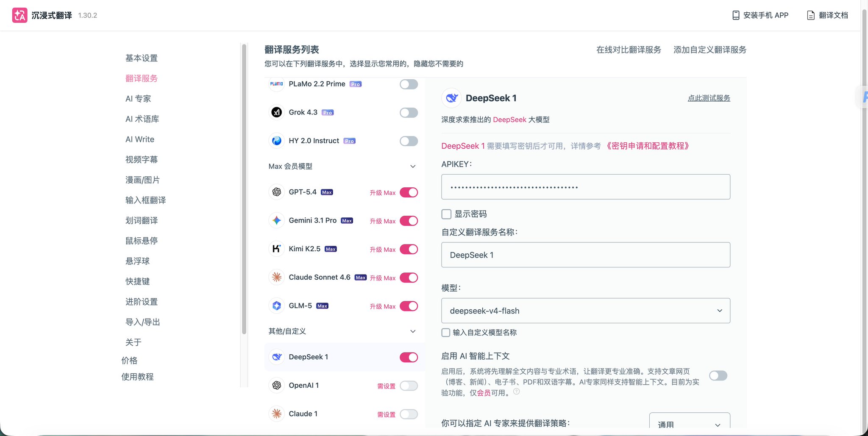
Task: Enable the Grok 4.3 toggle
Action: pyautogui.click(x=409, y=113)
